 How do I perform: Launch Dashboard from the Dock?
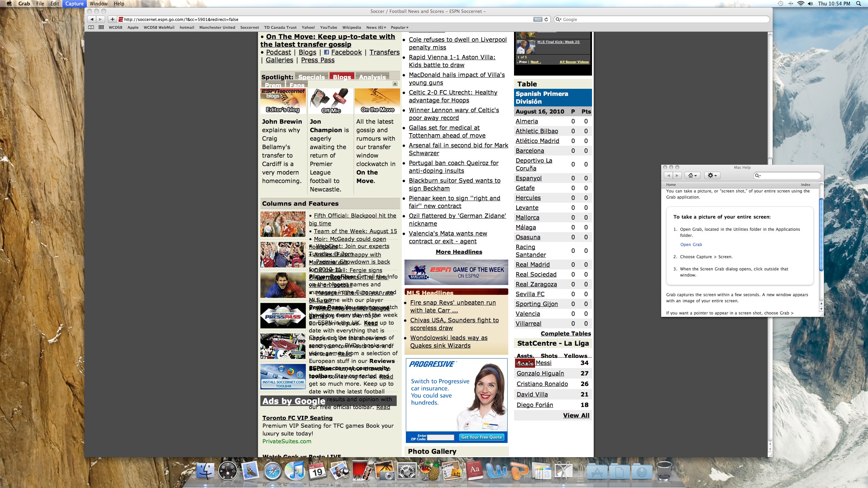pos(228,471)
